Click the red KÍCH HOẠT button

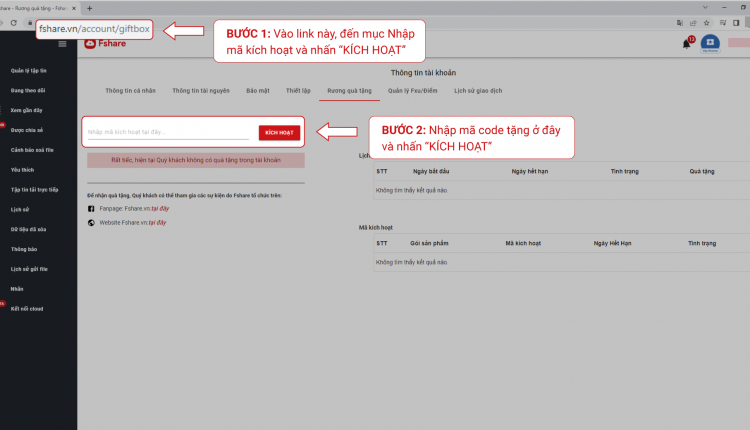279,132
